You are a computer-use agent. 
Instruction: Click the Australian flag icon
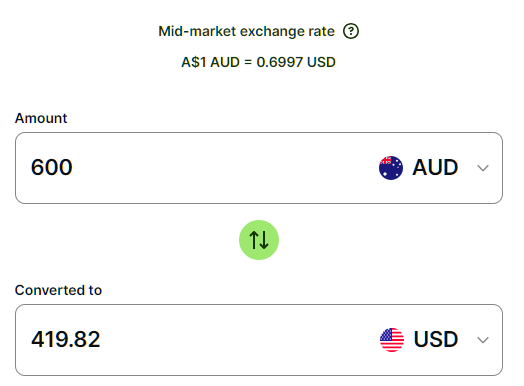tap(391, 168)
